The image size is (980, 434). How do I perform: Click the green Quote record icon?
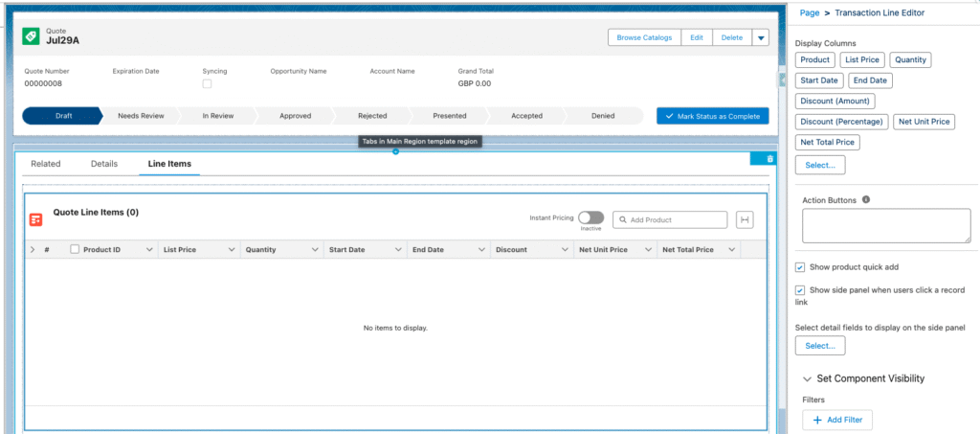(30, 36)
